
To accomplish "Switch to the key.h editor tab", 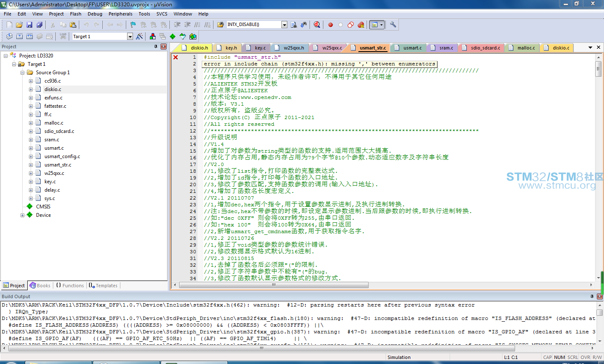I will (228, 48).
